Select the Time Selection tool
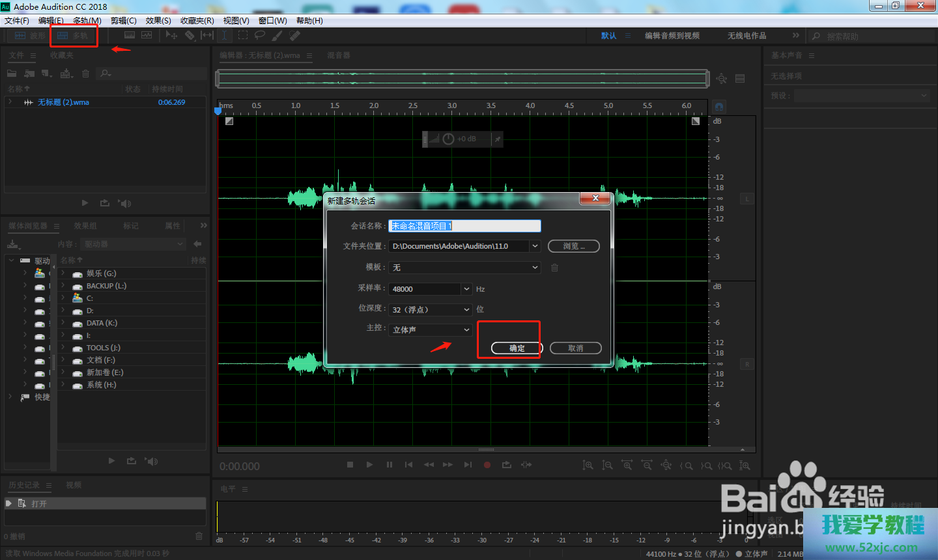Screen dimensions: 938x560 pyautogui.click(x=224, y=35)
